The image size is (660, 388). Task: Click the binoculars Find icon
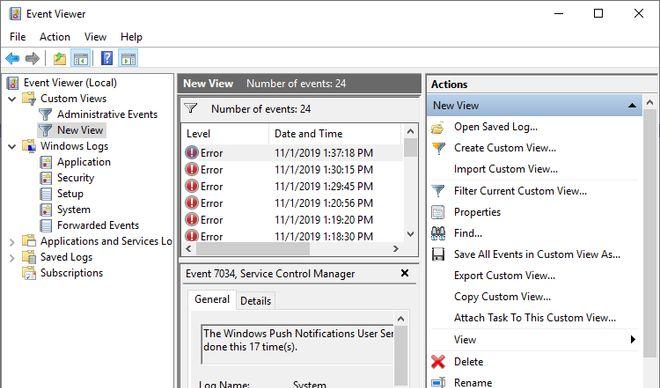pos(438,233)
